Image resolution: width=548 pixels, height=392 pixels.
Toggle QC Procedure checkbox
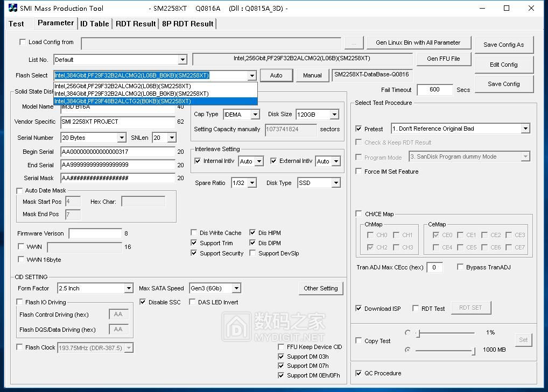[359, 373]
